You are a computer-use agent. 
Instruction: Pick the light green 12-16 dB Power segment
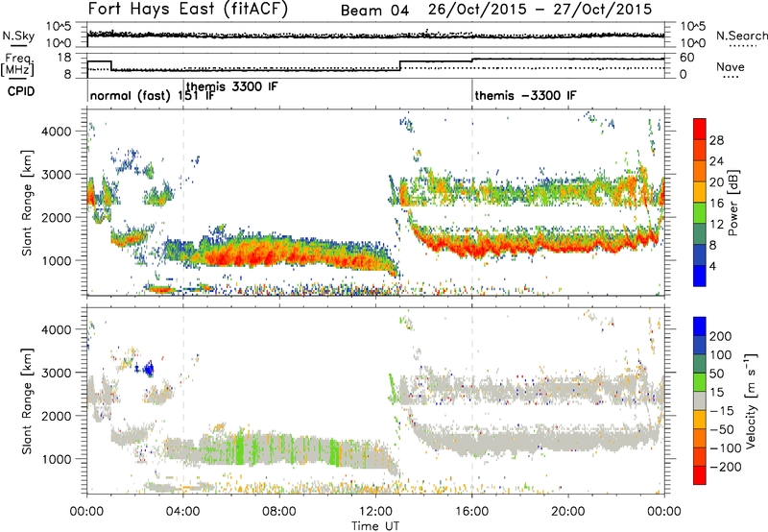point(700,213)
